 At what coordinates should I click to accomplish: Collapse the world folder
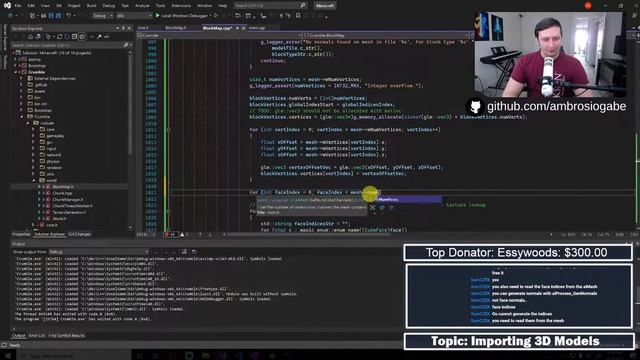33,180
